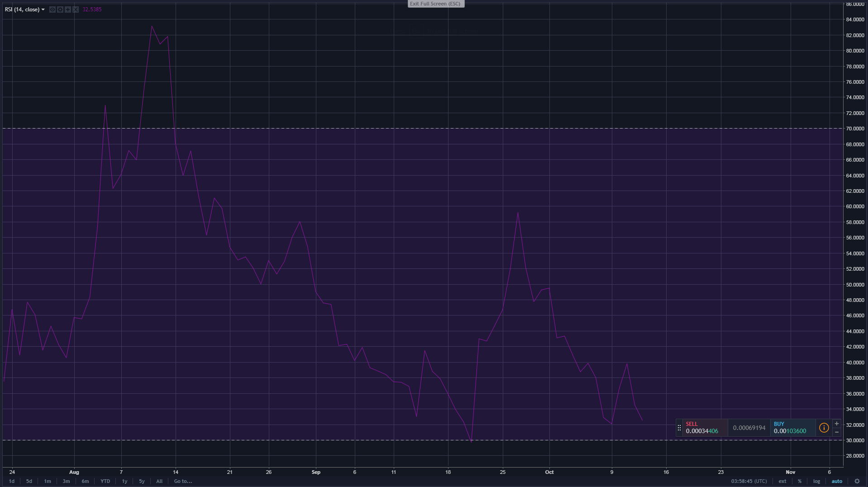Toggle RSI indicator visibility eye icon
Image resolution: width=868 pixels, height=487 pixels.
[52, 10]
